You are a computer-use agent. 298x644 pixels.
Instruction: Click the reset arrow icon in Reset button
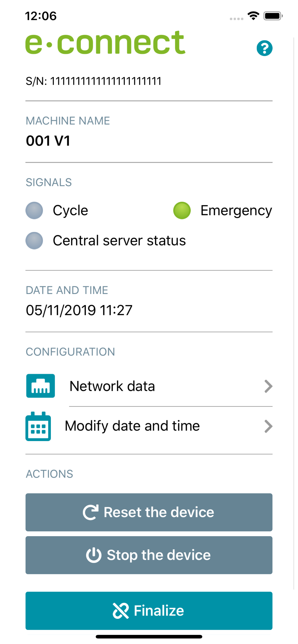tap(91, 512)
